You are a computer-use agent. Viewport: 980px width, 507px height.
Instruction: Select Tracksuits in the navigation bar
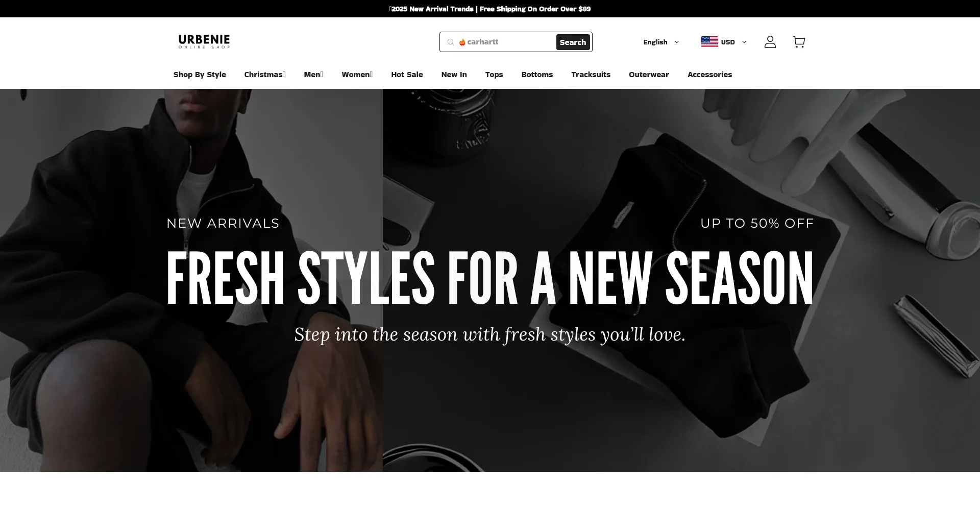click(591, 75)
